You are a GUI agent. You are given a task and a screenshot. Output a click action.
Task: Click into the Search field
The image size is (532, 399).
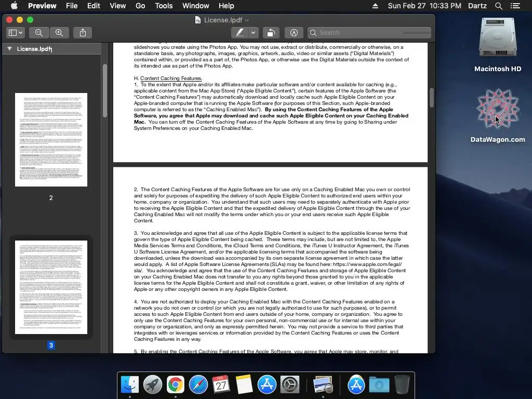click(x=369, y=33)
